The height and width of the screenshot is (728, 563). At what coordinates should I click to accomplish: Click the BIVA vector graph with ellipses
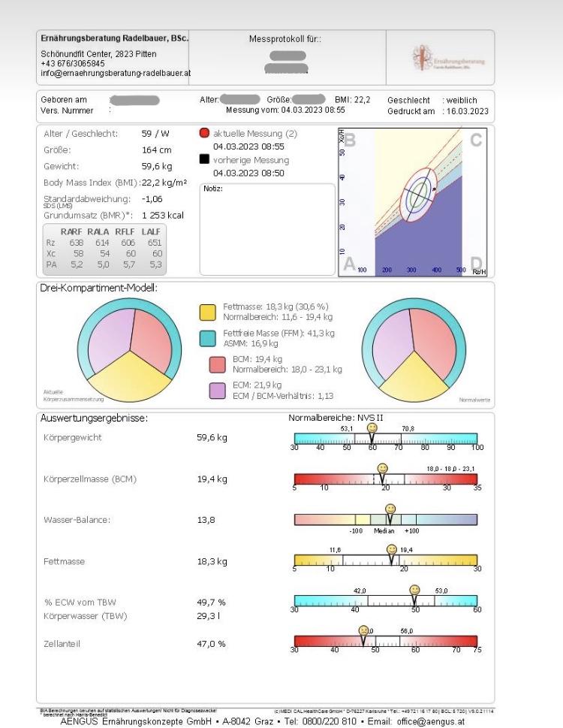click(412, 203)
